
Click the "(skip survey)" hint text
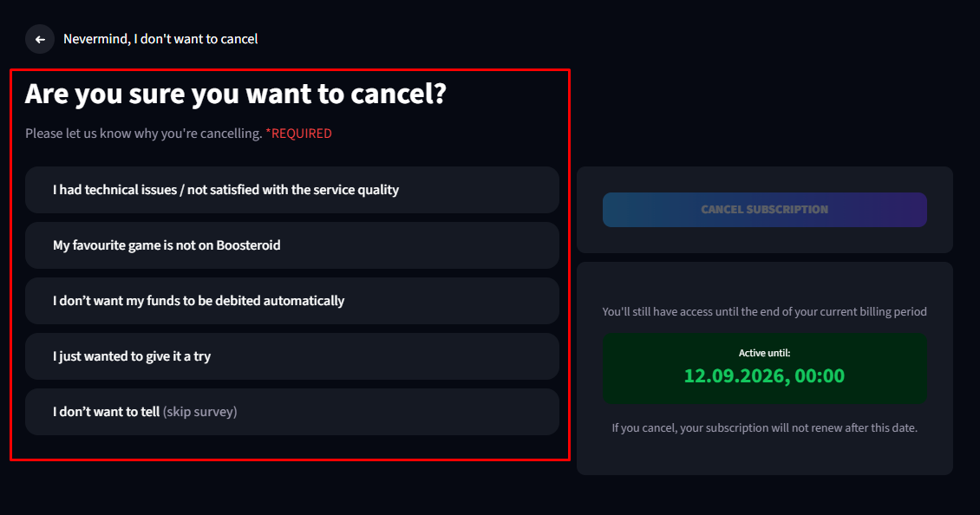coord(200,412)
